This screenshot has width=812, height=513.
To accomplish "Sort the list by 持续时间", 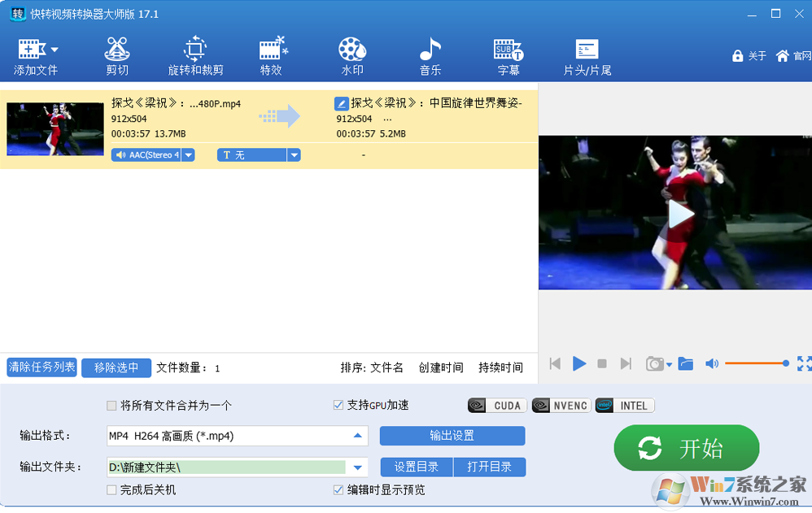I will click(x=500, y=367).
